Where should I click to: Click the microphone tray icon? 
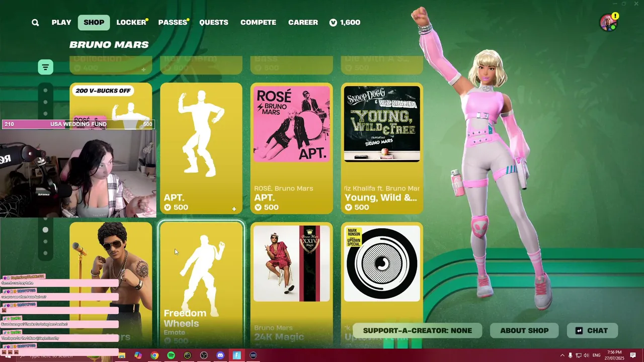tap(570, 355)
